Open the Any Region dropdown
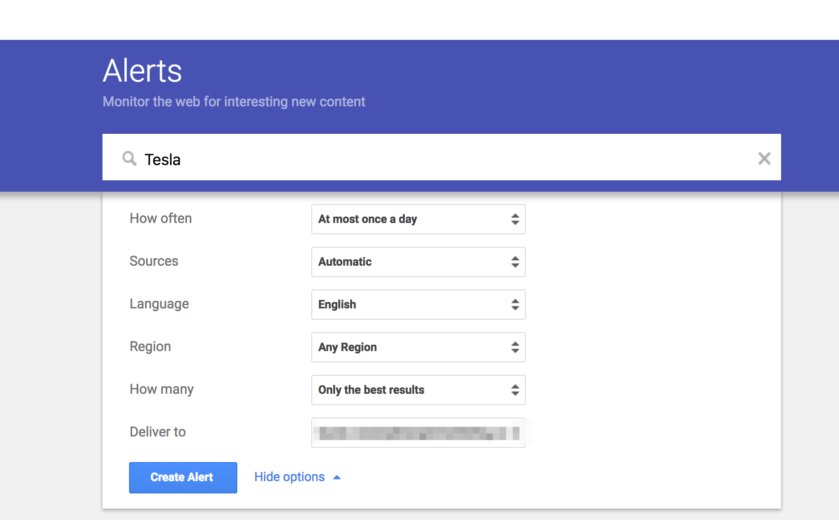 418,348
